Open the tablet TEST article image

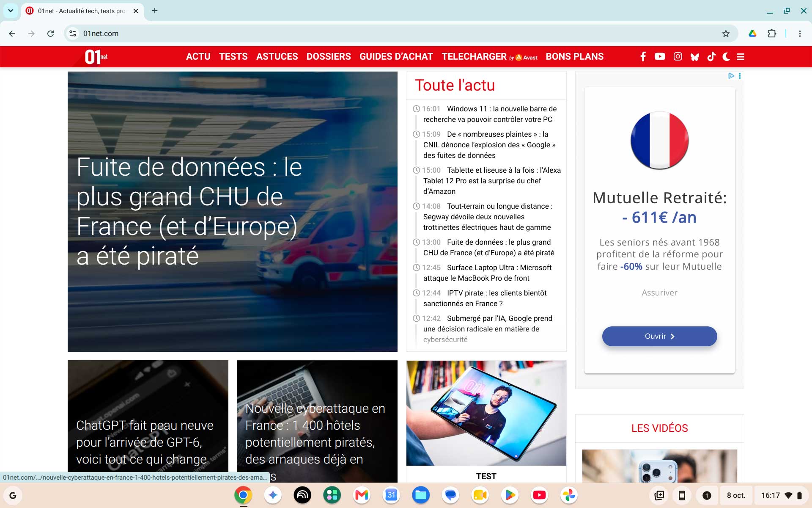486,413
